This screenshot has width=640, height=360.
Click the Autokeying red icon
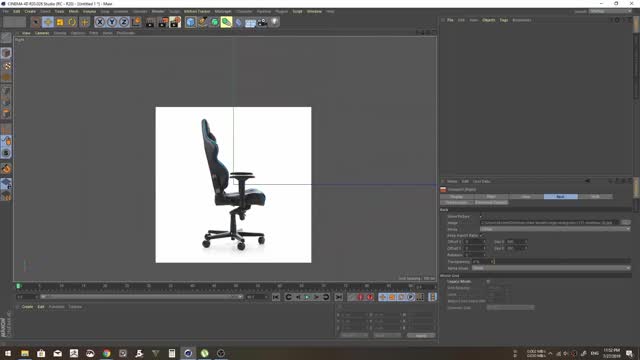pos(370,297)
